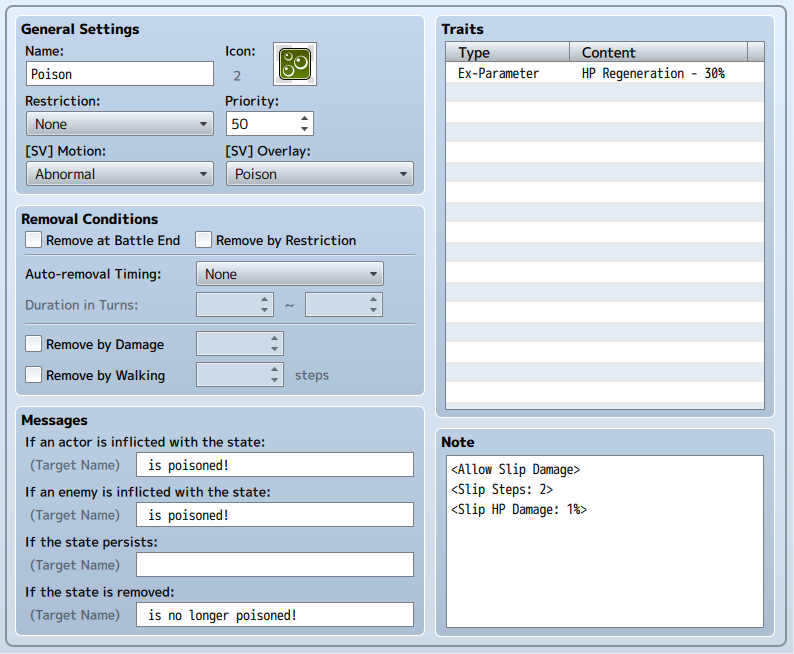Enable Remove at Battle End checkbox
Image resolution: width=794 pixels, height=654 pixels.
coord(34,240)
